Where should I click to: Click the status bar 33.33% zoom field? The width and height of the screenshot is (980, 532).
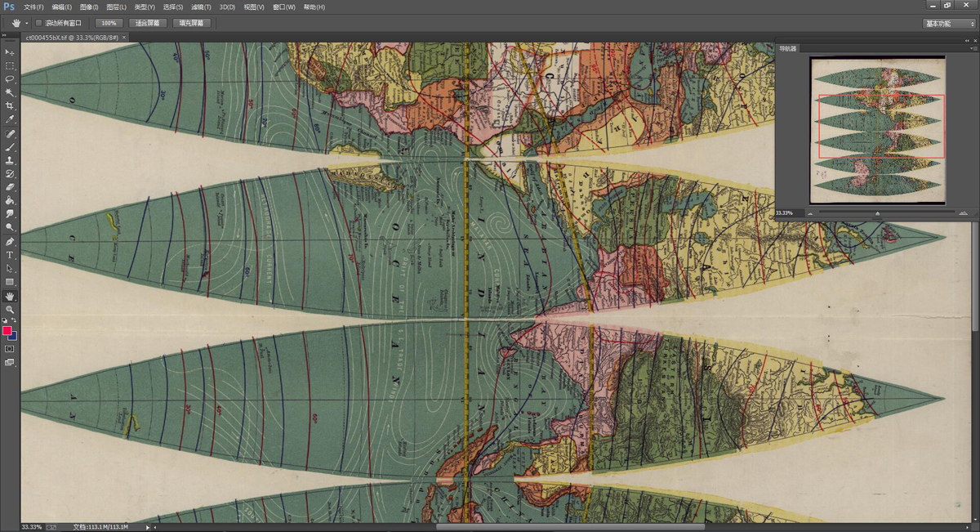(32, 527)
